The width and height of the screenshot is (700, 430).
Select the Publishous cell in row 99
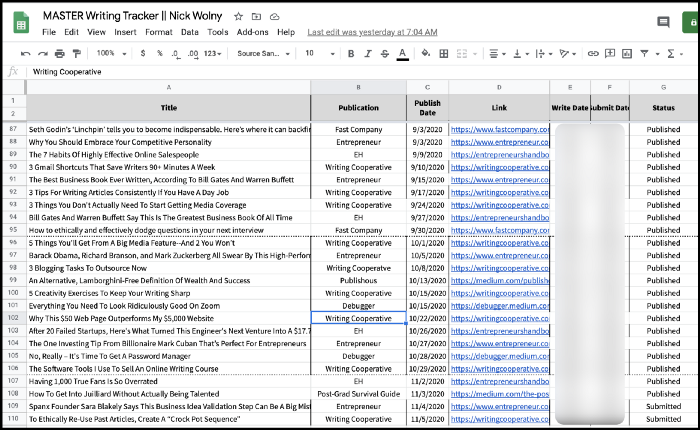(358, 280)
